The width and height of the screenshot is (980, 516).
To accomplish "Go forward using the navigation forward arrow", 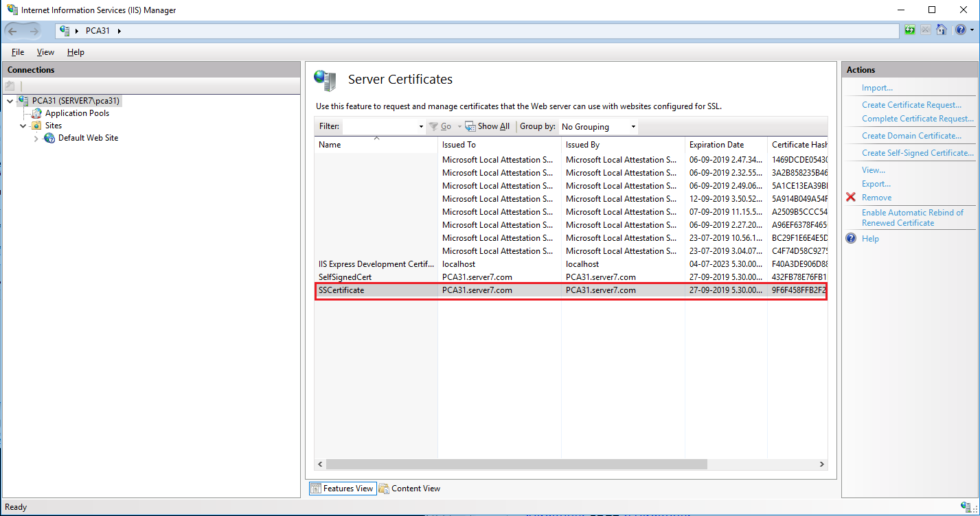I will coord(34,31).
